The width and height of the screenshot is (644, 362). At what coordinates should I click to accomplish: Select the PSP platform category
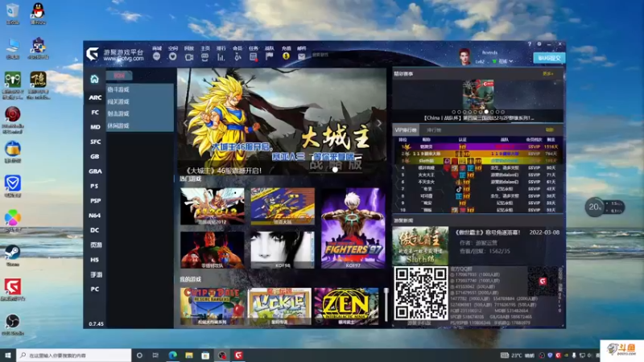point(95,201)
